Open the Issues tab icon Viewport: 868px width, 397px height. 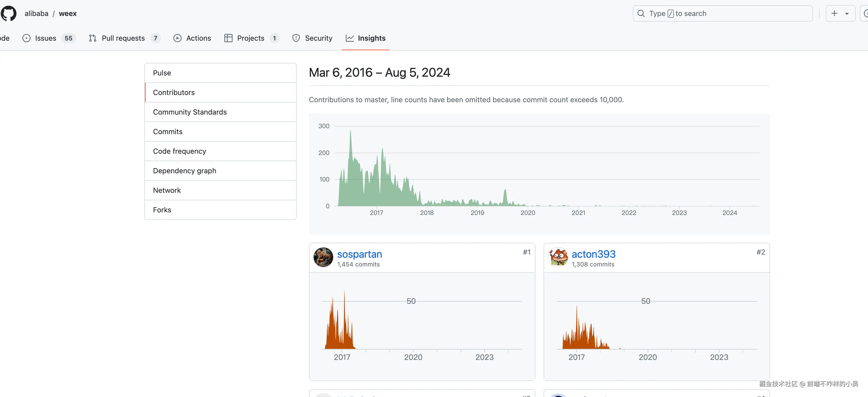point(26,38)
